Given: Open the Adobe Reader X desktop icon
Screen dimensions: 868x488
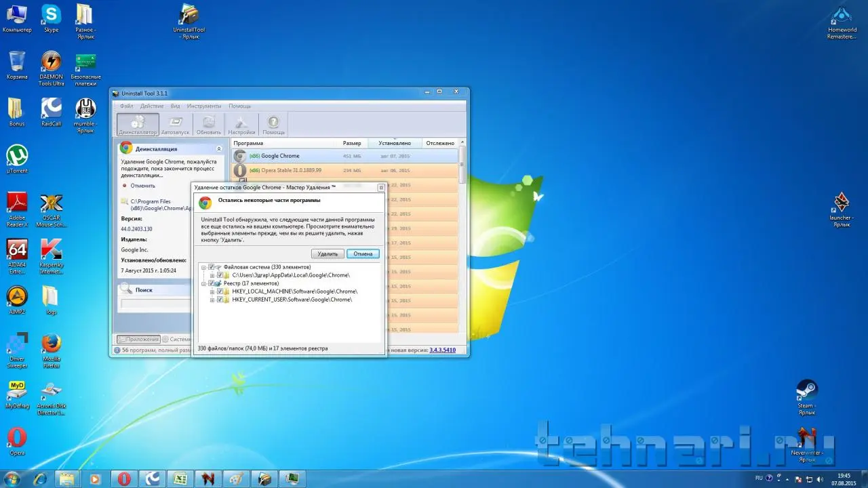Looking at the screenshot, I should [17, 210].
